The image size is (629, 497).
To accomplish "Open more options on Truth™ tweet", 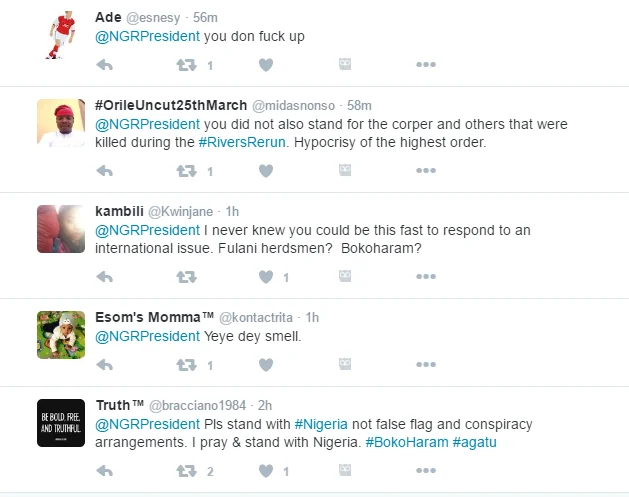I will [426, 471].
